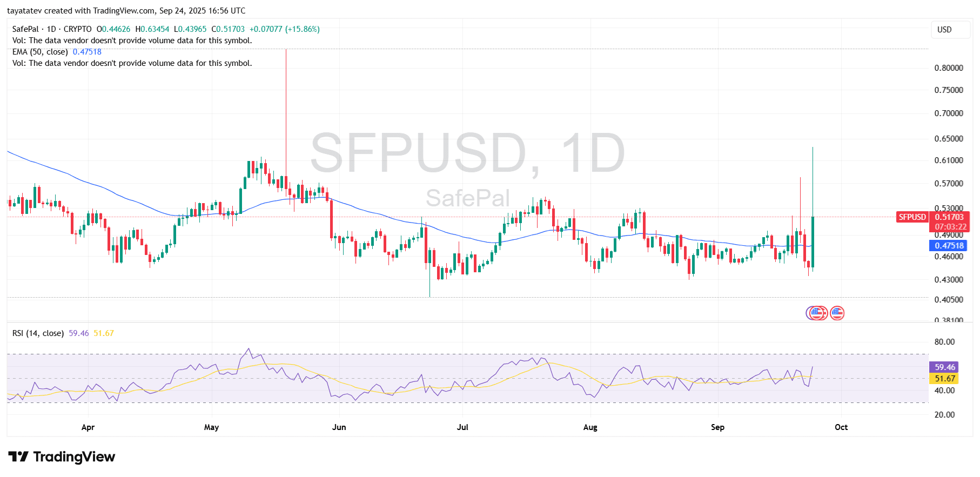Click the +15.86% change value in header
Screen dimensions: 980x477
[303, 29]
